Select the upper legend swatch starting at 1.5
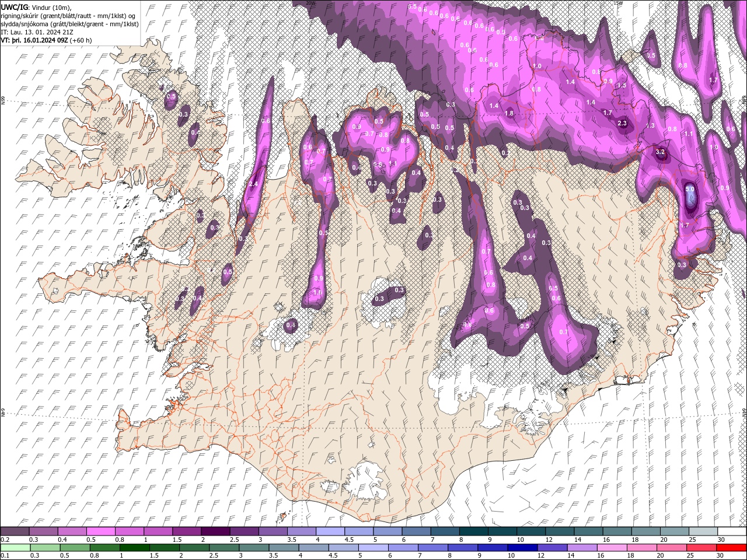Viewport: 747px width, 560px height. pos(187,531)
